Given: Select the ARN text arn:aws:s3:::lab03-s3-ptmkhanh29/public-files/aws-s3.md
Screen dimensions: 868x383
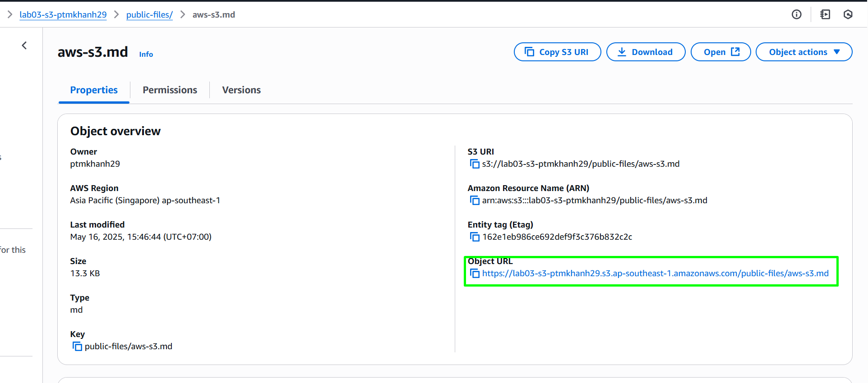Looking at the screenshot, I should point(595,201).
